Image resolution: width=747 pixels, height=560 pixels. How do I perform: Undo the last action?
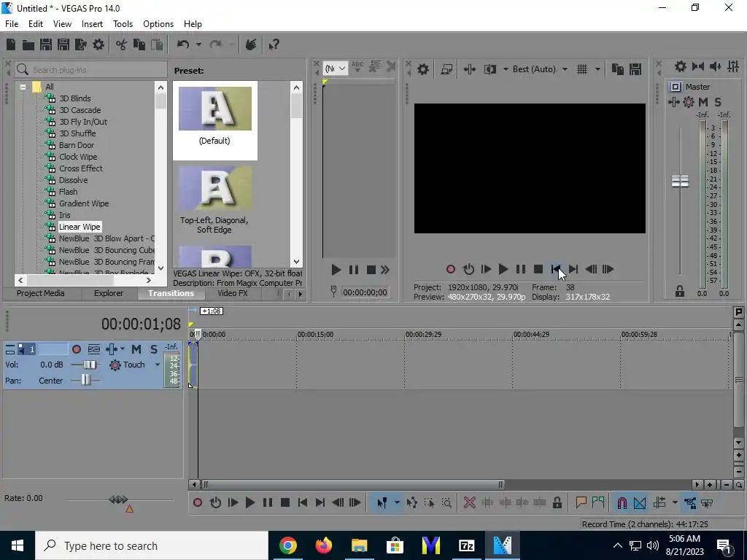click(183, 44)
